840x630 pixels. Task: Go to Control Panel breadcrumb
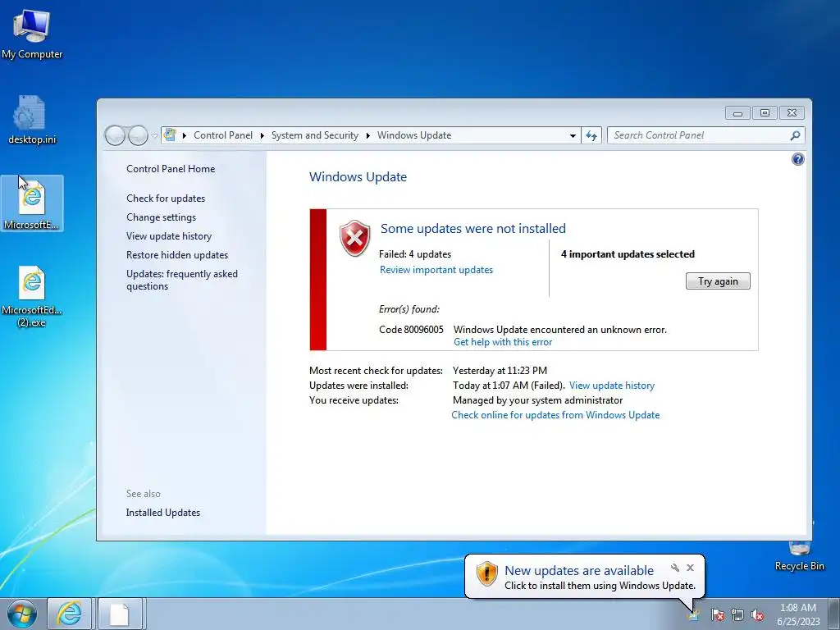223,135
